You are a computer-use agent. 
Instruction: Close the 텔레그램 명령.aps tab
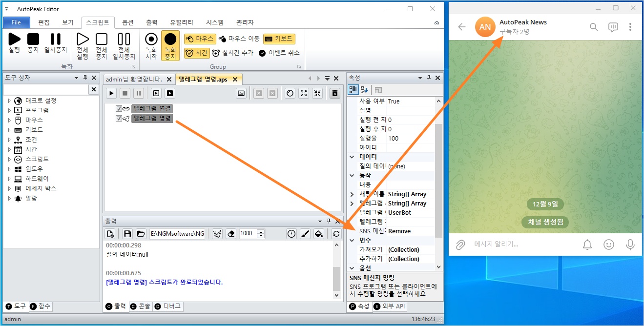235,79
